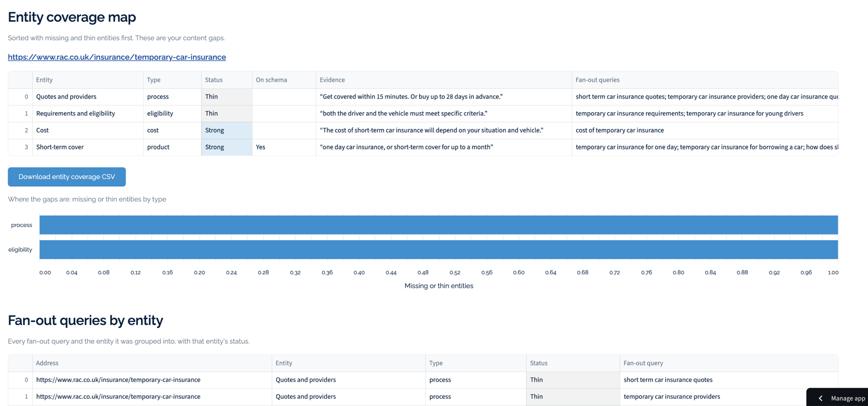Sort by Type column in coverage table
Image resolution: width=868 pixels, height=406 pixels.
click(172, 80)
